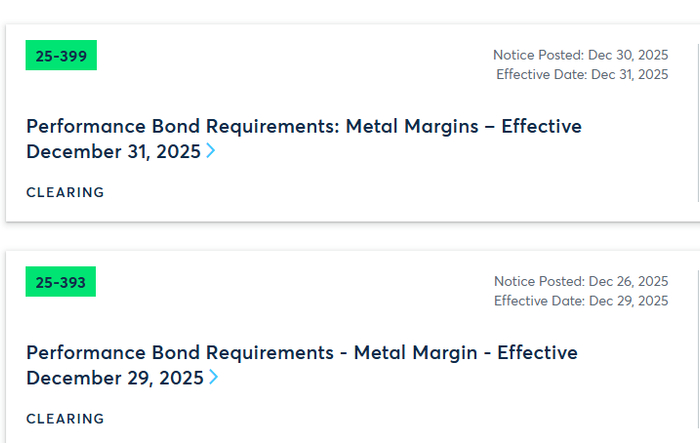Screen dimensions: 700x443
Task: Click the green 25-399 notice badge
Action: click(x=61, y=55)
